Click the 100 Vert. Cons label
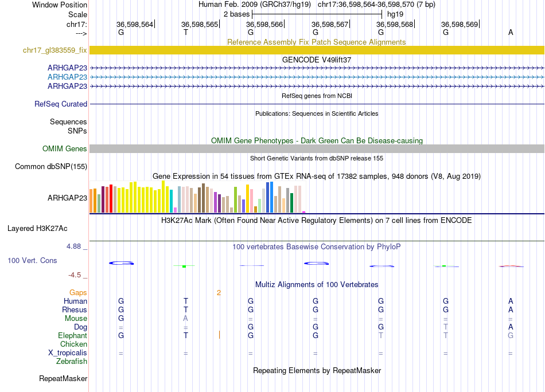 click(x=32, y=260)
